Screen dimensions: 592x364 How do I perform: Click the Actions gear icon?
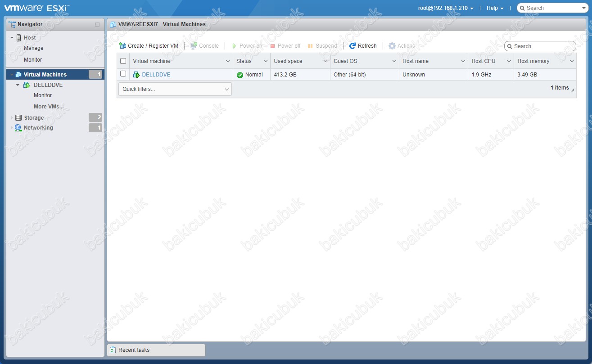pos(392,46)
